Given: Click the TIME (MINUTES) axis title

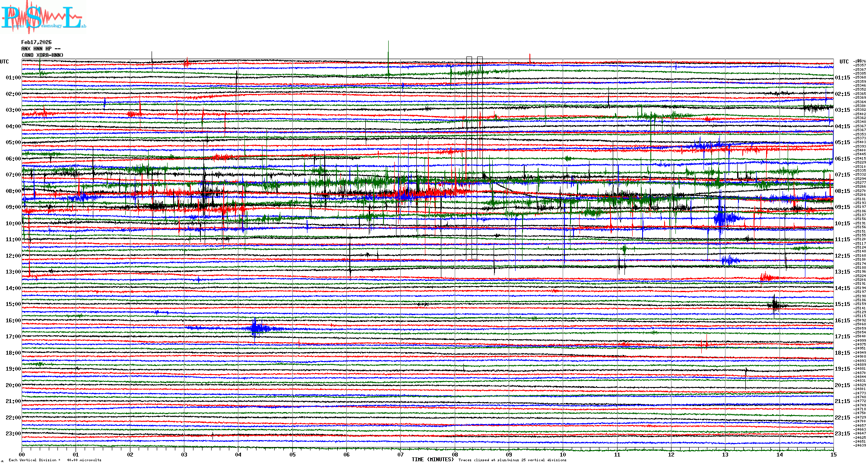Looking at the screenshot, I should pyautogui.click(x=433, y=460).
